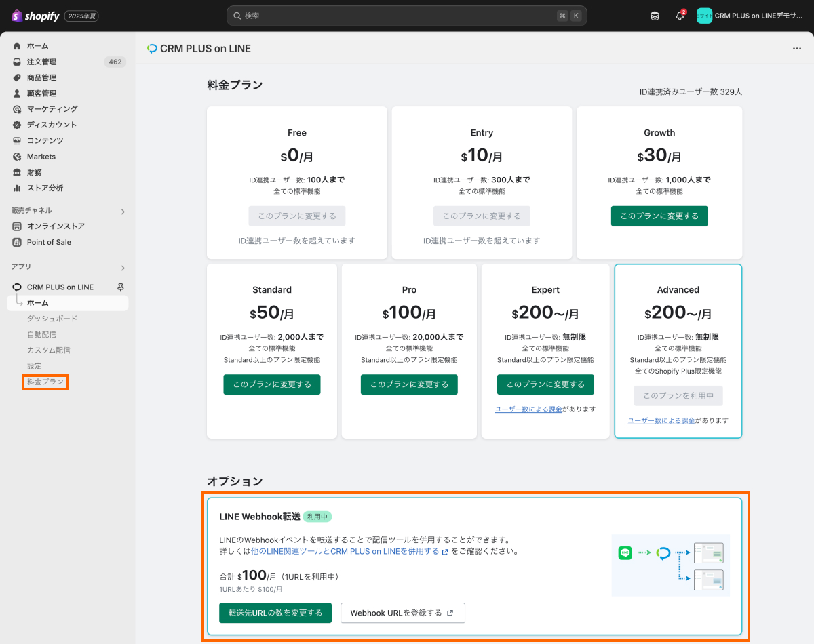
Task: Click the search magnifier icon
Action: point(237,16)
